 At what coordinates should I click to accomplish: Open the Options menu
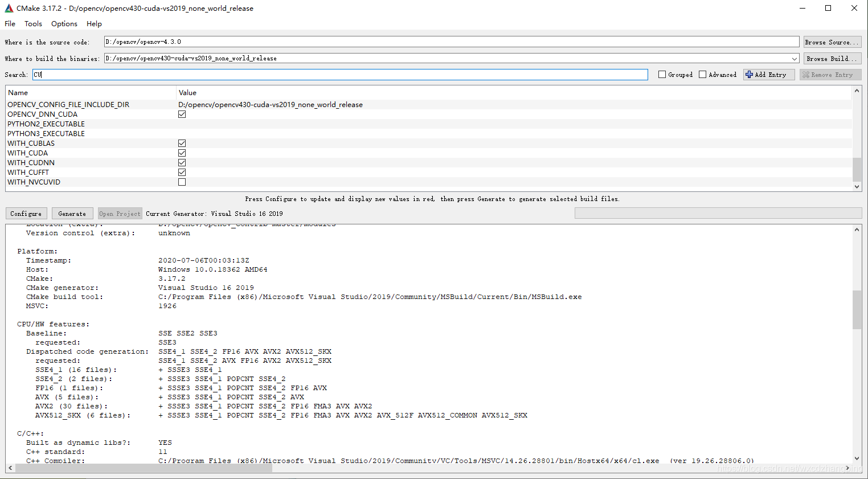tap(64, 24)
